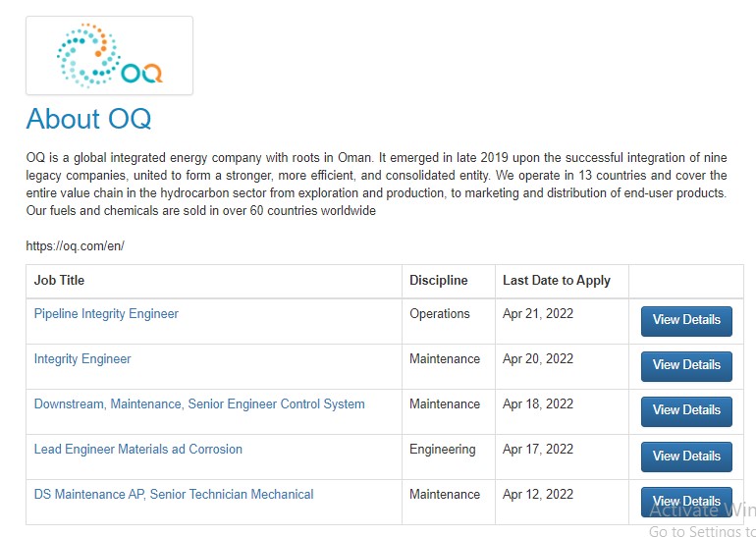View Details for Pipeline Integrity Engineer
756x537 pixels.
coord(686,321)
